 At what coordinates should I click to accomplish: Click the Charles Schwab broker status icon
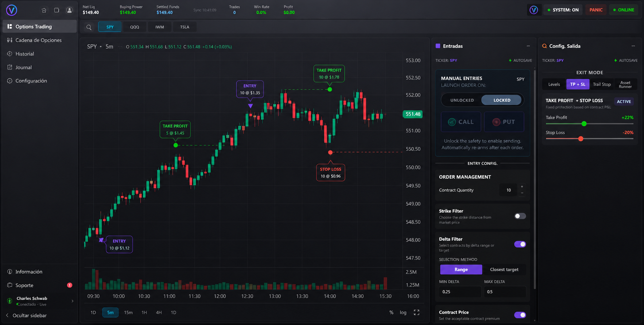(10, 301)
